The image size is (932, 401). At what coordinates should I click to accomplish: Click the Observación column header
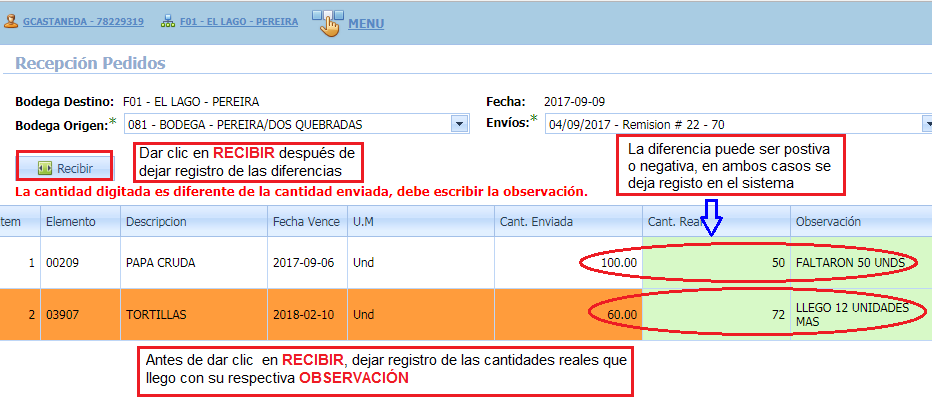click(861, 222)
